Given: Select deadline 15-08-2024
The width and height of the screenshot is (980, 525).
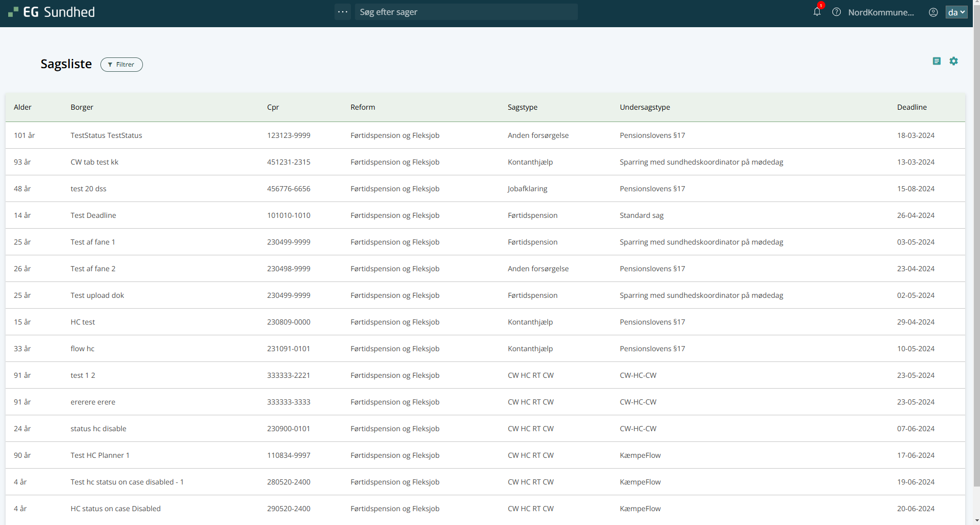Looking at the screenshot, I should pos(916,189).
